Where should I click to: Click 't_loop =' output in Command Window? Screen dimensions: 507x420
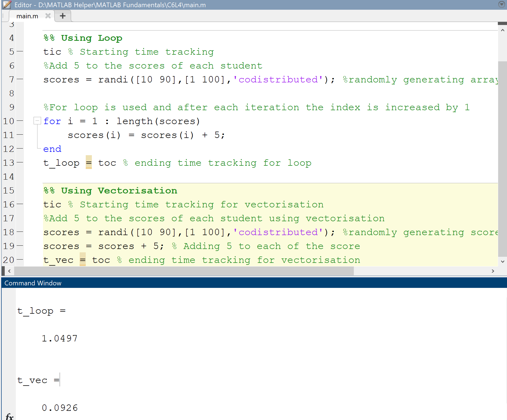click(x=42, y=311)
